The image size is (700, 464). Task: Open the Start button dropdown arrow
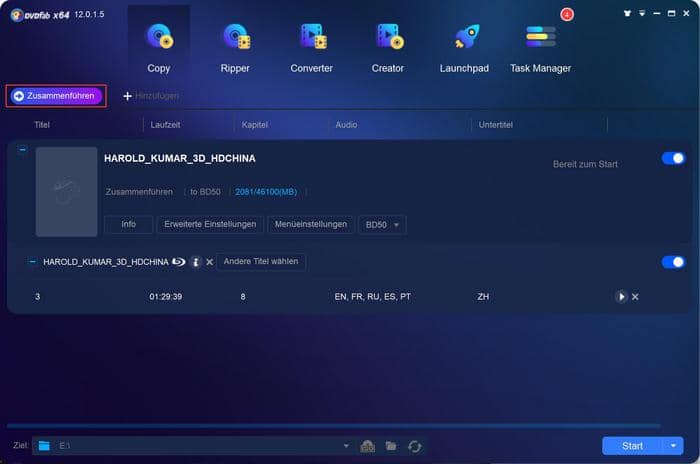pyautogui.click(x=673, y=446)
